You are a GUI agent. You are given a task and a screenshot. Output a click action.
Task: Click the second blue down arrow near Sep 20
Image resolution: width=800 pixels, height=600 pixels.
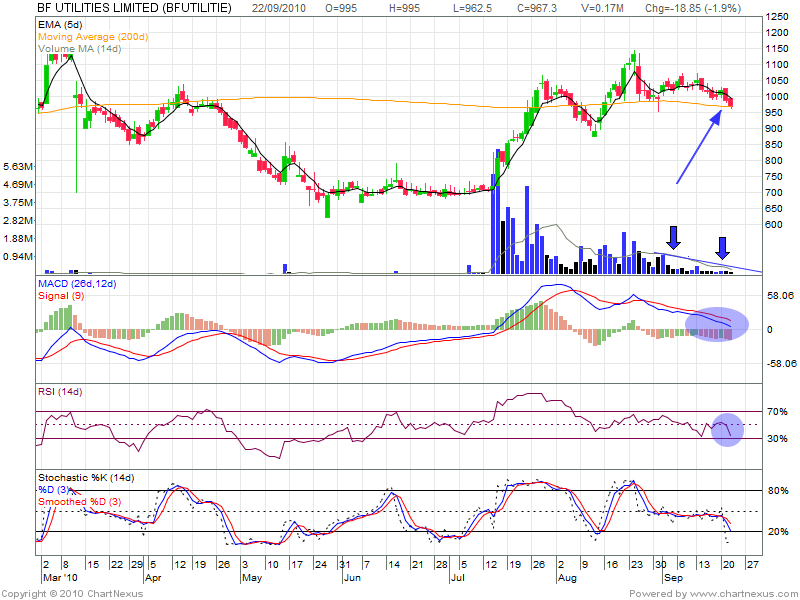tap(723, 247)
